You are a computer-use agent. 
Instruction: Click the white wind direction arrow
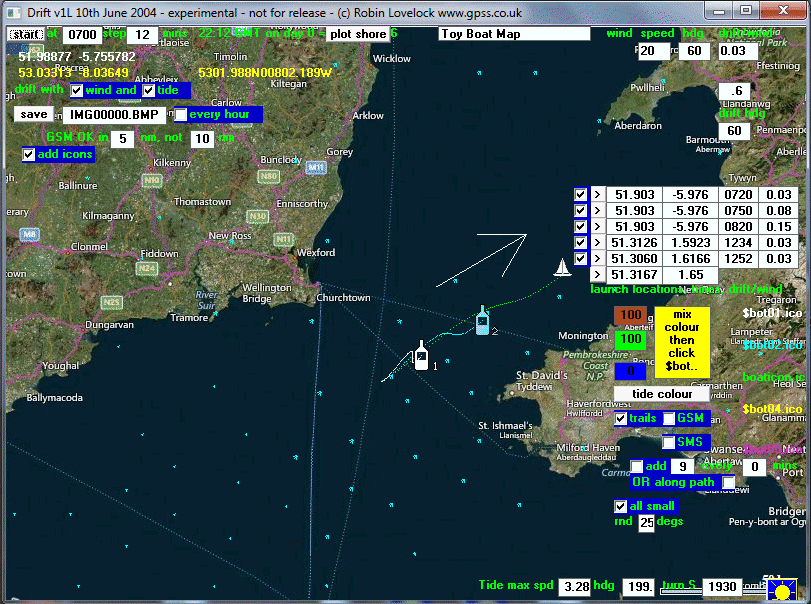click(481, 259)
